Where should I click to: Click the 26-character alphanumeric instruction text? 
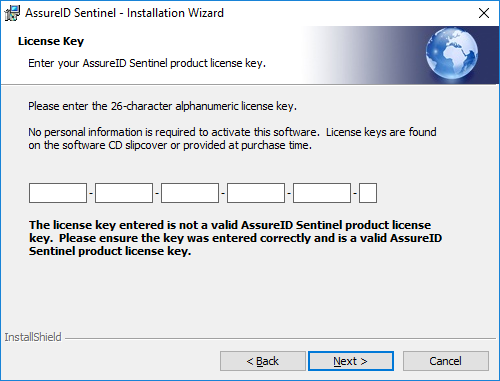coord(162,106)
